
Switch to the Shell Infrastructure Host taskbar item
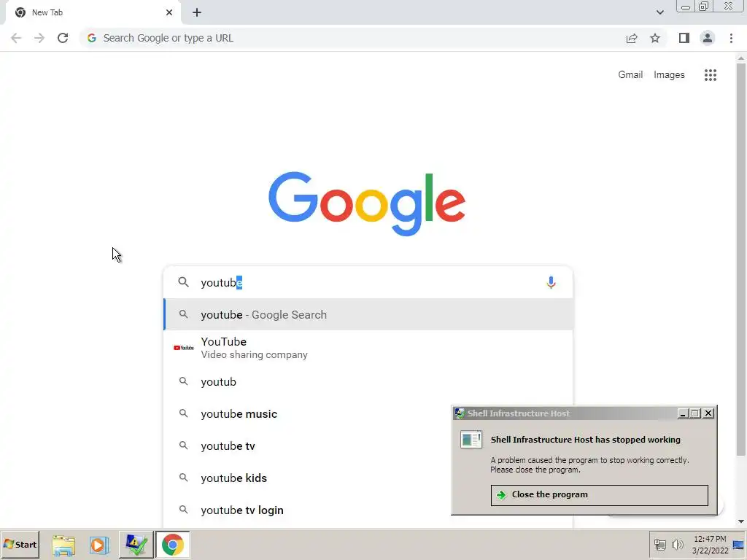coord(136,544)
